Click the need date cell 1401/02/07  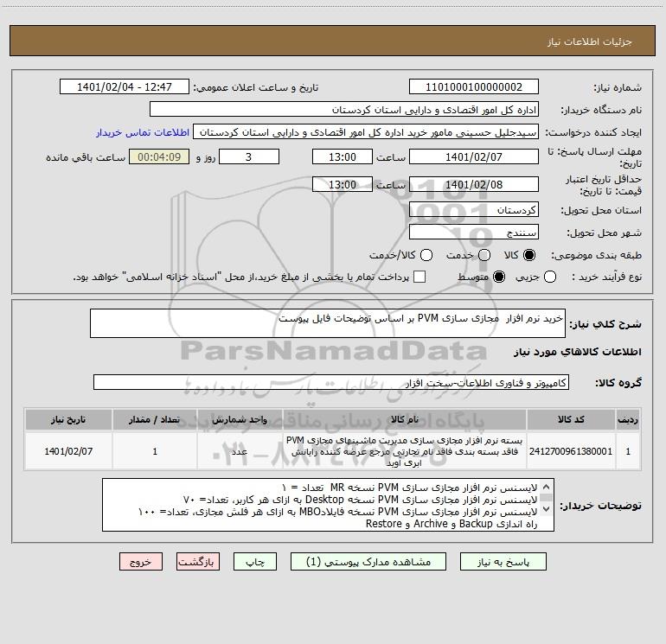[x=68, y=451]
